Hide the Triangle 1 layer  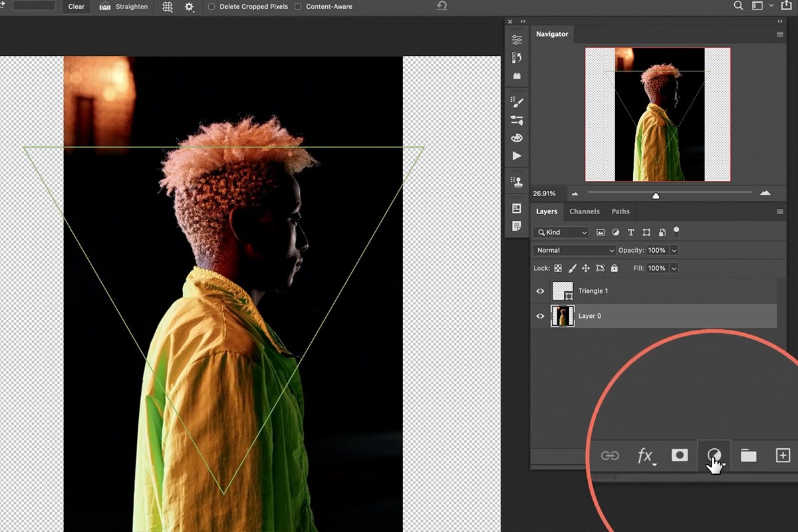pyautogui.click(x=540, y=291)
